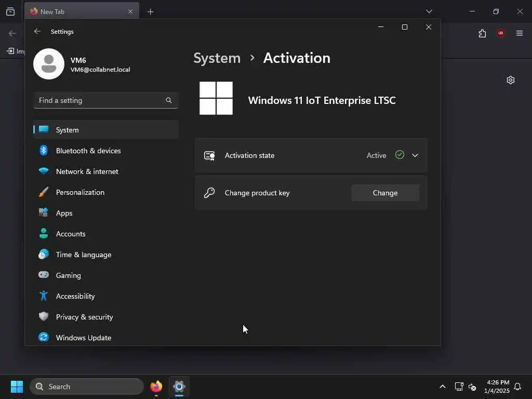Go back using the Settings back arrow
This screenshot has height=399, width=532.
click(x=37, y=32)
